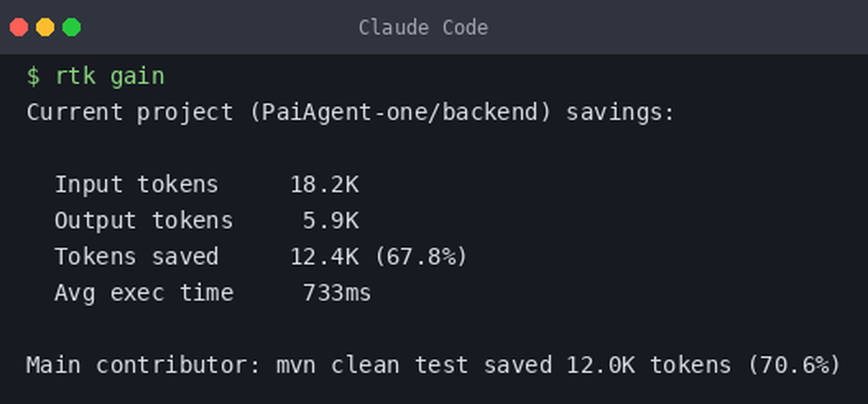The height and width of the screenshot is (404, 868).
Task: Click the 733ms execution time value
Action: point(337,292)
